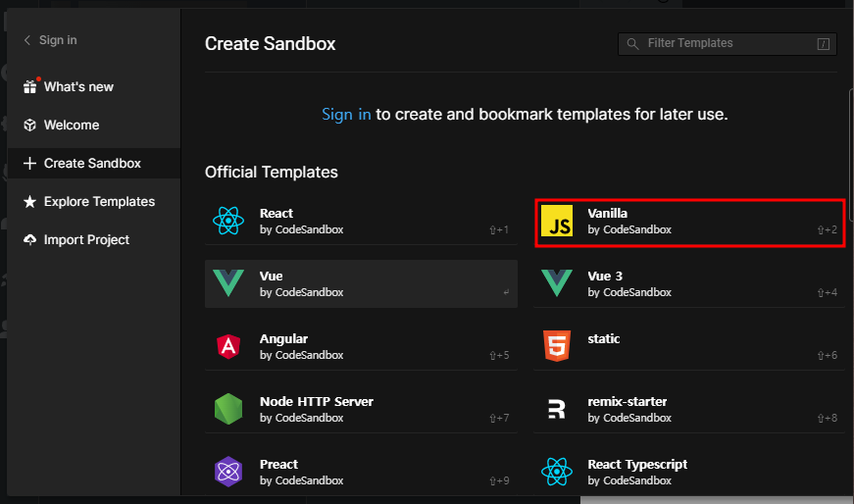The width and height of the screenshot is (854, 504).
Task: Pick the static template name
Action: [x=603, y=339]
